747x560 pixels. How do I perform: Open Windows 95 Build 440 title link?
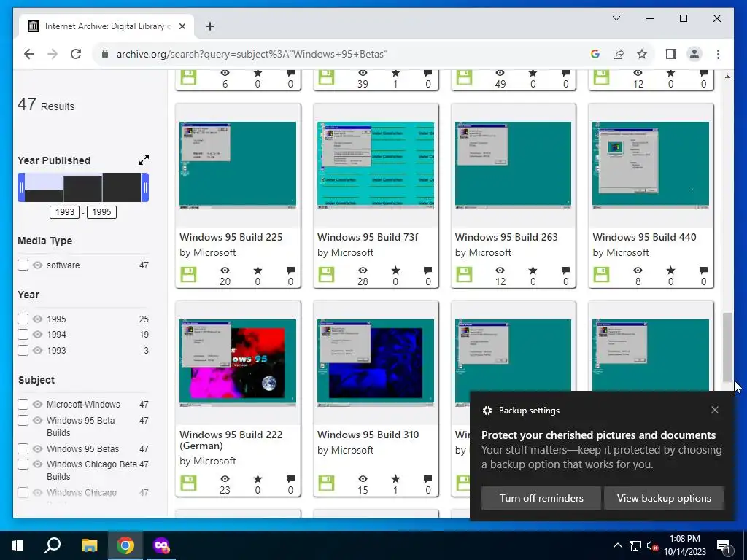[x=645, y=237]
